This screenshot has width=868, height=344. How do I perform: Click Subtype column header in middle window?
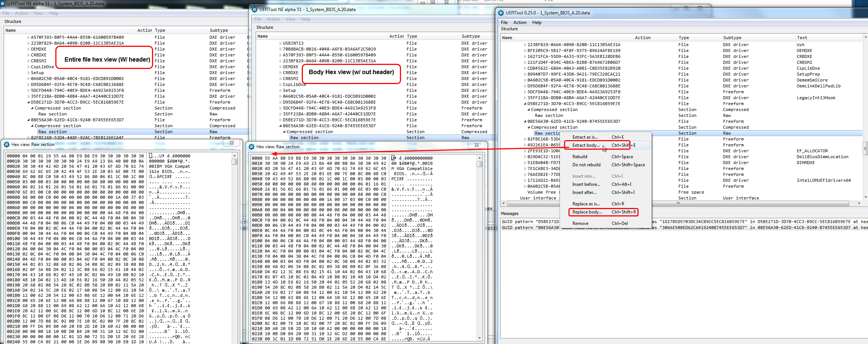(477, 36)
